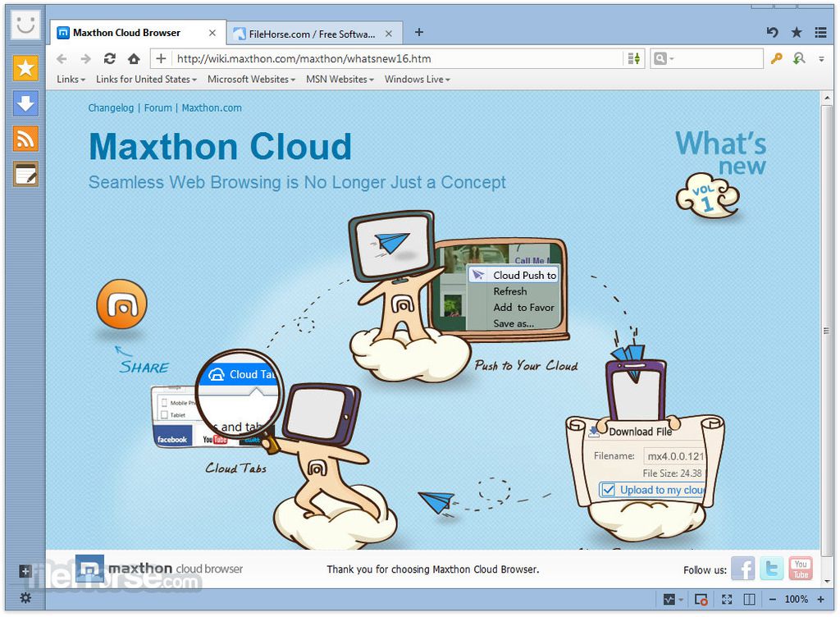Click the maxthon cloud browser footer logo
Image resolution: width=840 pixels, height=617 pixels.
pos(159,569)
